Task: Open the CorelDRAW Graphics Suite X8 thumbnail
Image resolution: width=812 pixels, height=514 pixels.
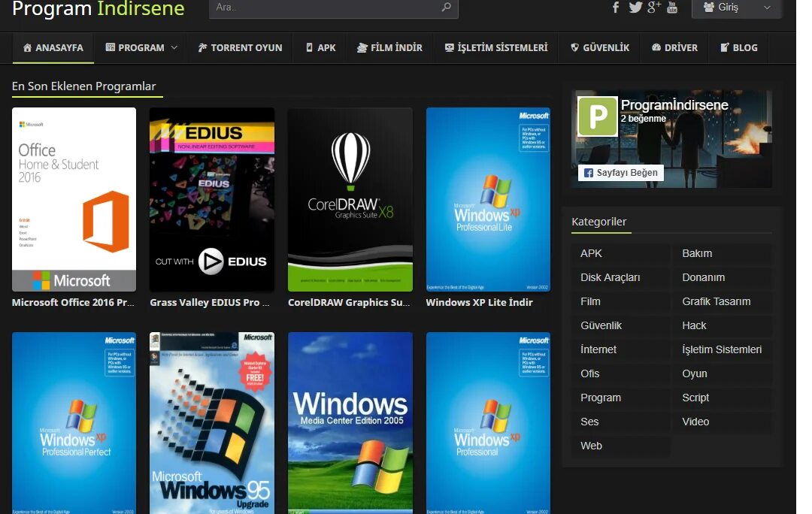Action: [350, 199]
